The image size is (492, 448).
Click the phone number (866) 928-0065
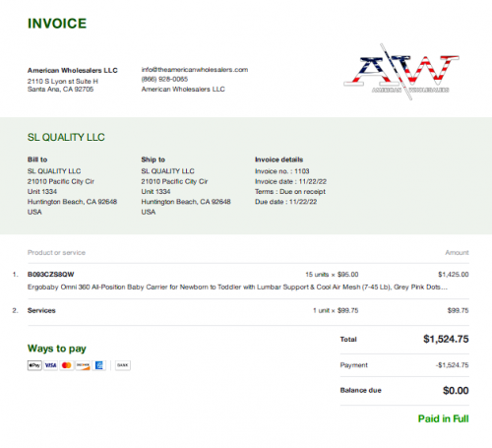pos(164,79)
